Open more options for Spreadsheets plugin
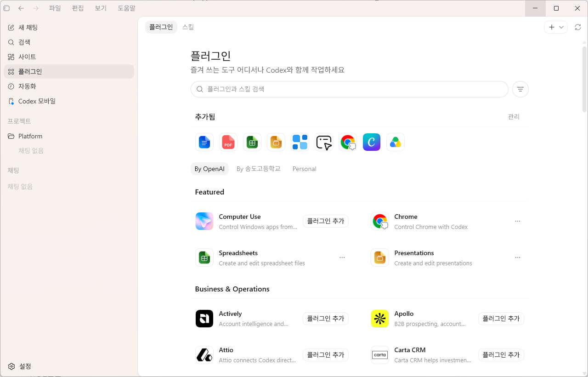This screenshot has width=588, height=377. tap(342, 257)
